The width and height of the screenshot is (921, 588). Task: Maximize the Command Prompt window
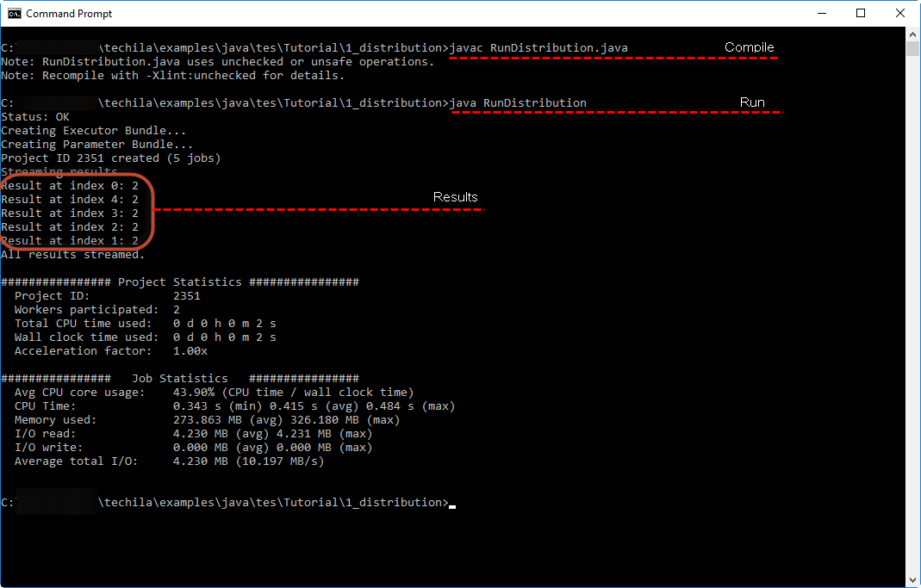[x=861, y=13]
